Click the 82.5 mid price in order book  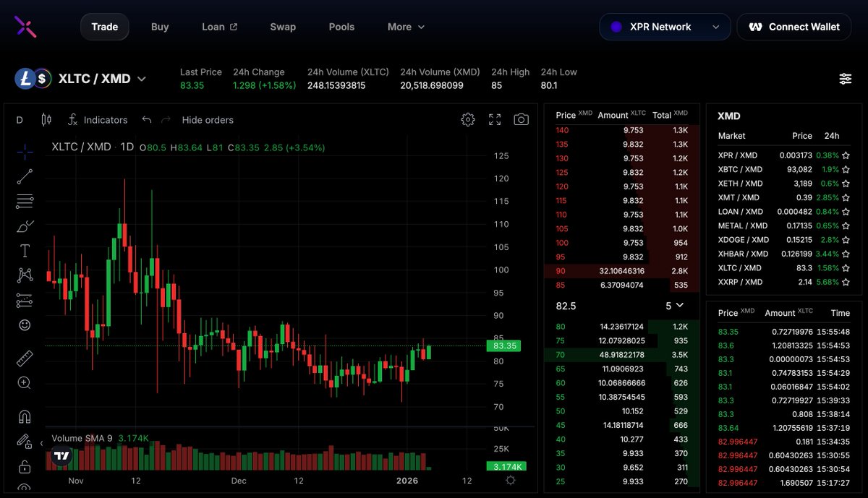click(x=566, y=306)
